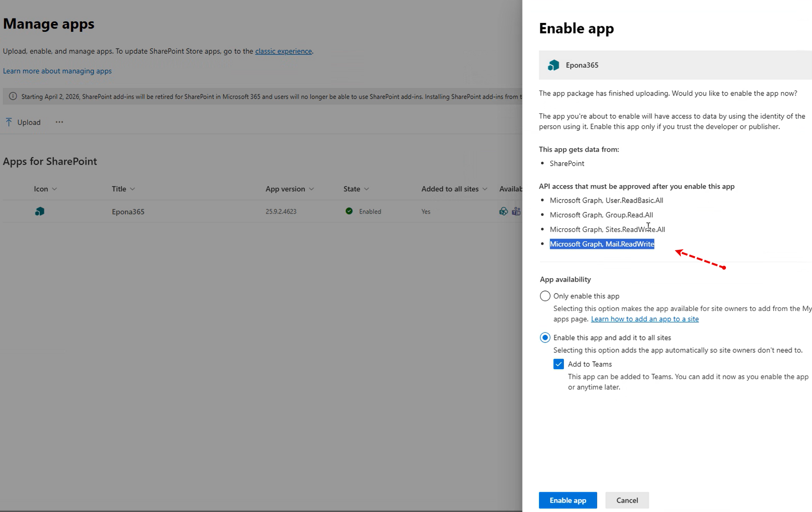This screenshot has height=512, width=812.
Task: Select Enable this app and add to all sites
Action: [545, 337]
